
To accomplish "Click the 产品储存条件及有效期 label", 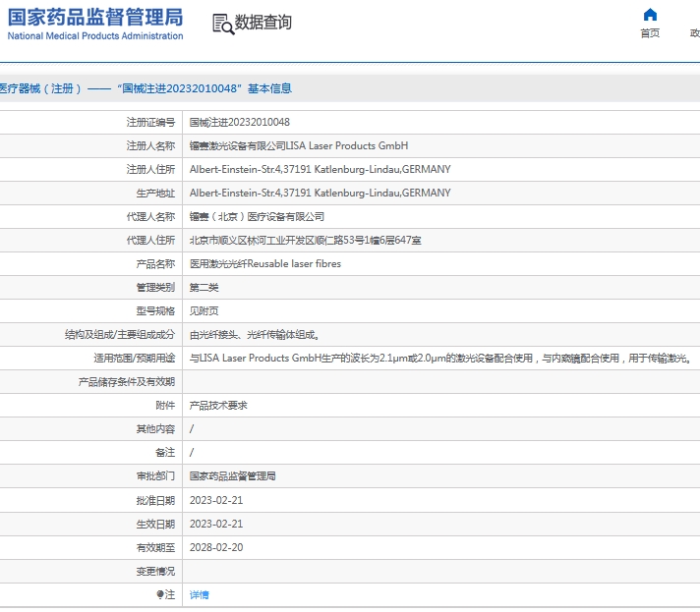I will point(127,382).
